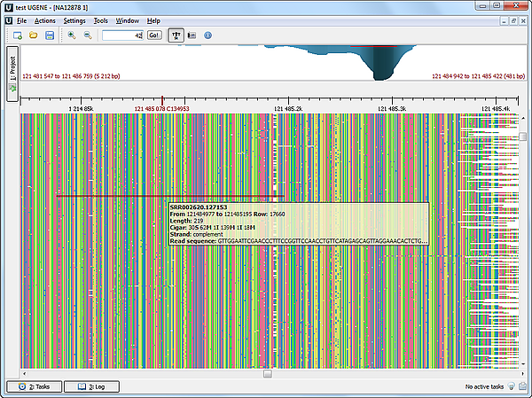Click the Zoom in magnifier icon
532x398 pixels.
pyautogui.click(x=72, y=35)
